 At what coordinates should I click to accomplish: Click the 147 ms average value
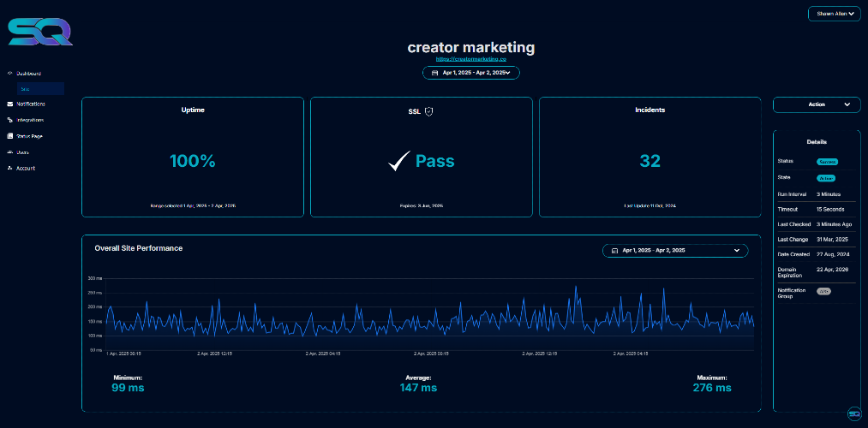(x=418, y=388)
